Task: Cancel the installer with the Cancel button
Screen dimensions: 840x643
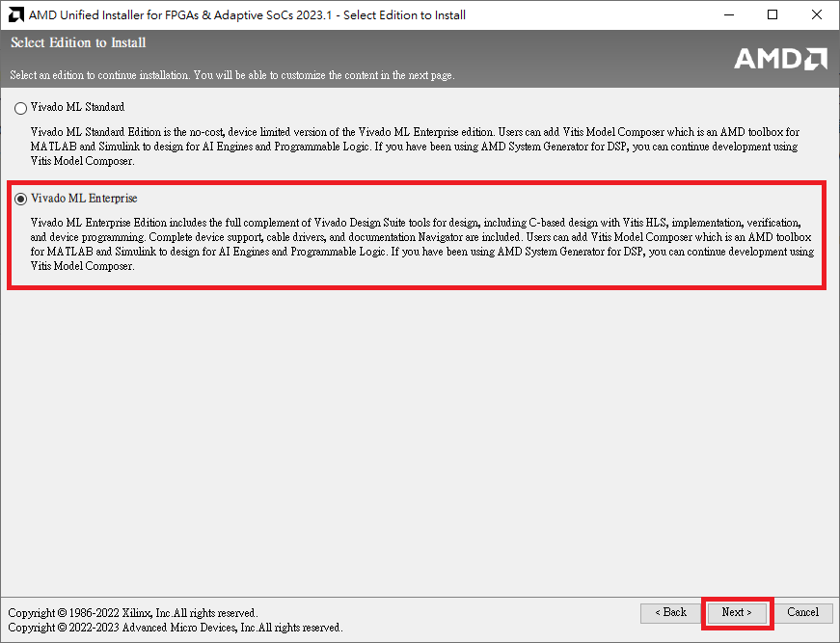Action: pyautogui.click(x=803, y=612)
